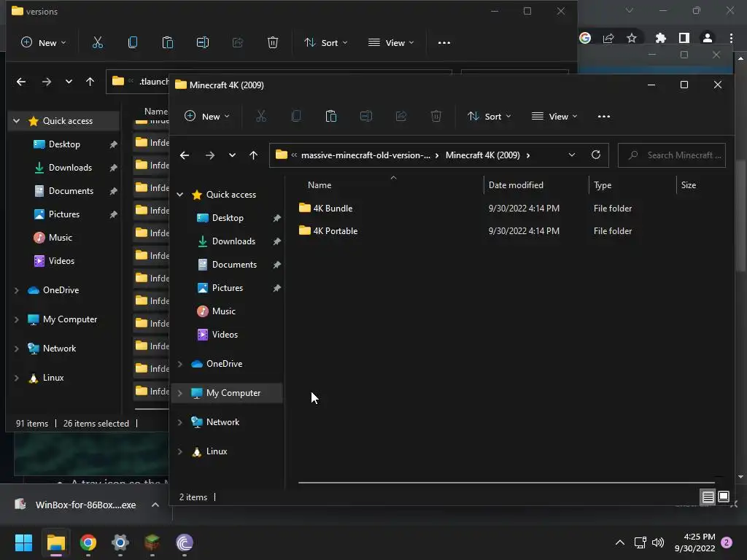Open volume control in system tray
Image resolution: width=747 pixels, height=560 pixels.
click(658, 542)
